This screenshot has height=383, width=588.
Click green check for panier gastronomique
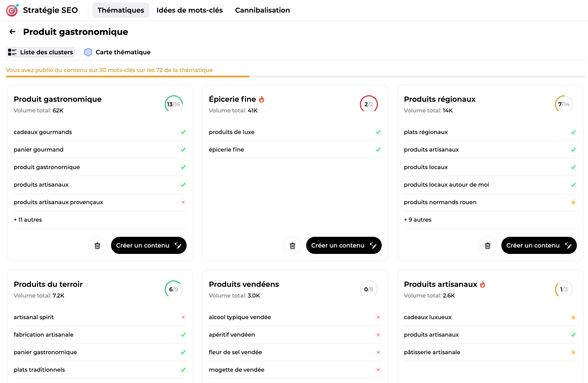(183, 352)
